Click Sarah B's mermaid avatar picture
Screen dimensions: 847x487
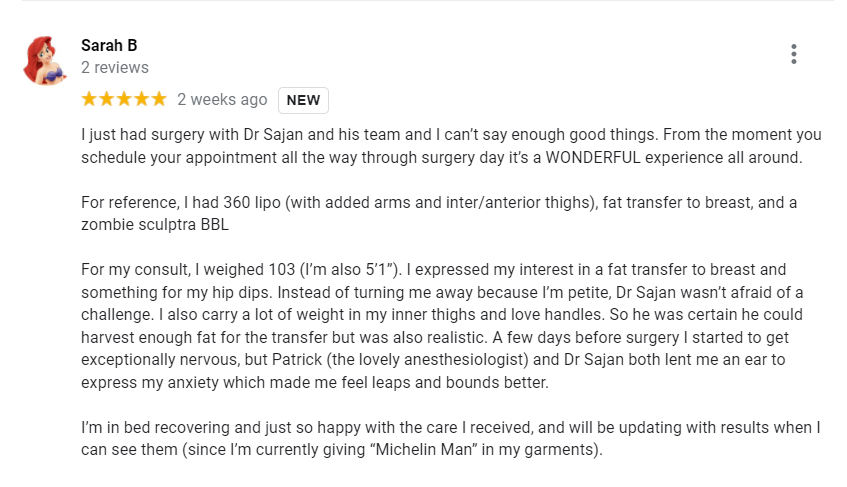45,60
